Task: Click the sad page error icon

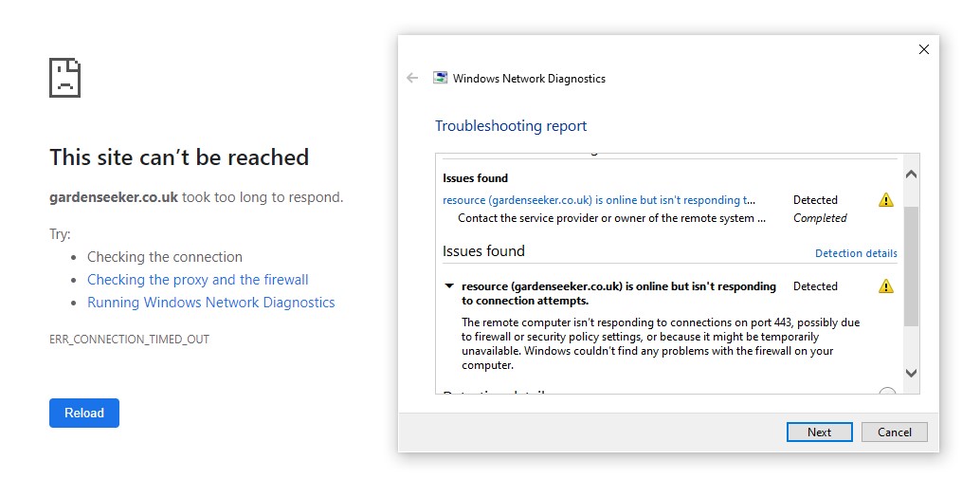Action: click(x=65, y=78)
